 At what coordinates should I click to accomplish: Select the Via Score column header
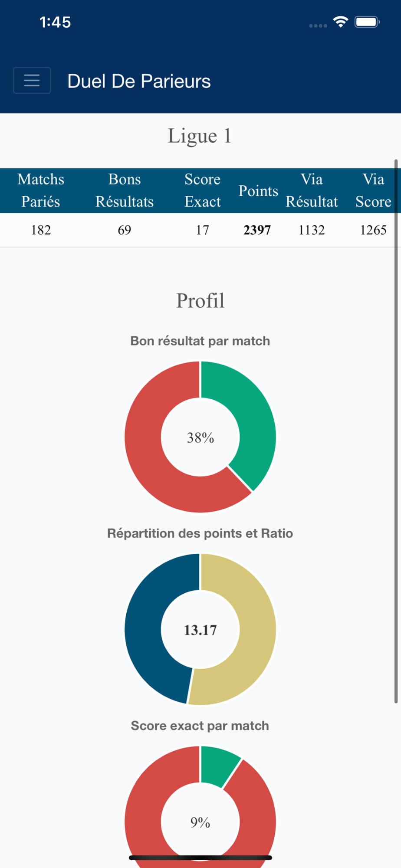coord(373,191)
